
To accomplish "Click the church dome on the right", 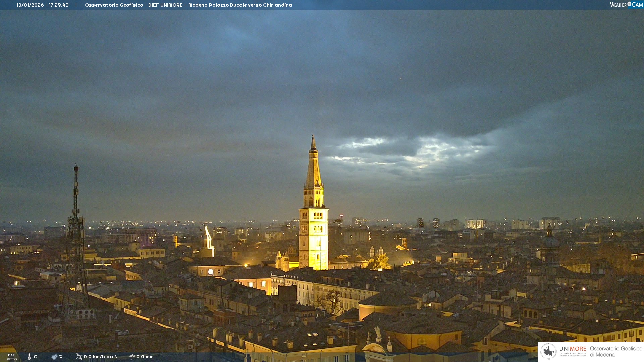I will pos(550,241).
